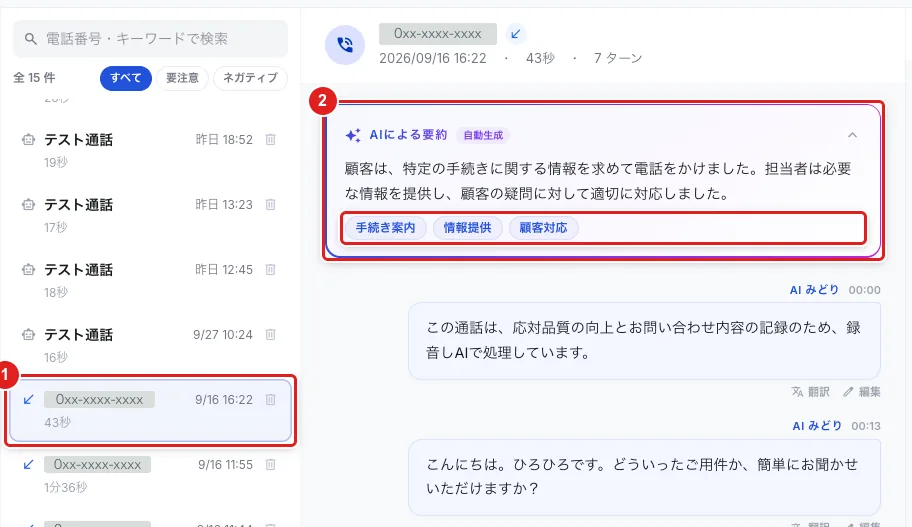912x527 pixels.
Task: Open the テスト通話 lasting 18秒
Action: pos(150,280)
